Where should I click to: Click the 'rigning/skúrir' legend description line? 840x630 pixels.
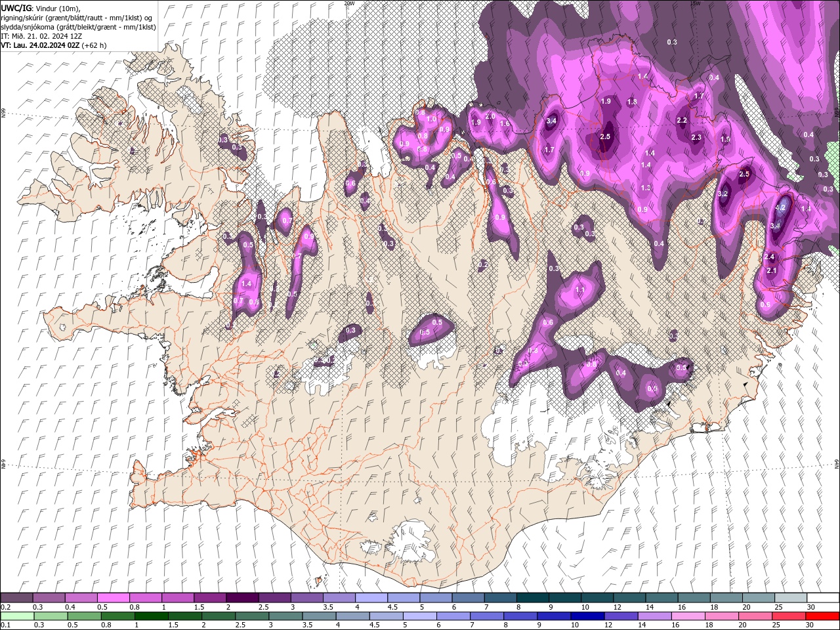(77, 18)
